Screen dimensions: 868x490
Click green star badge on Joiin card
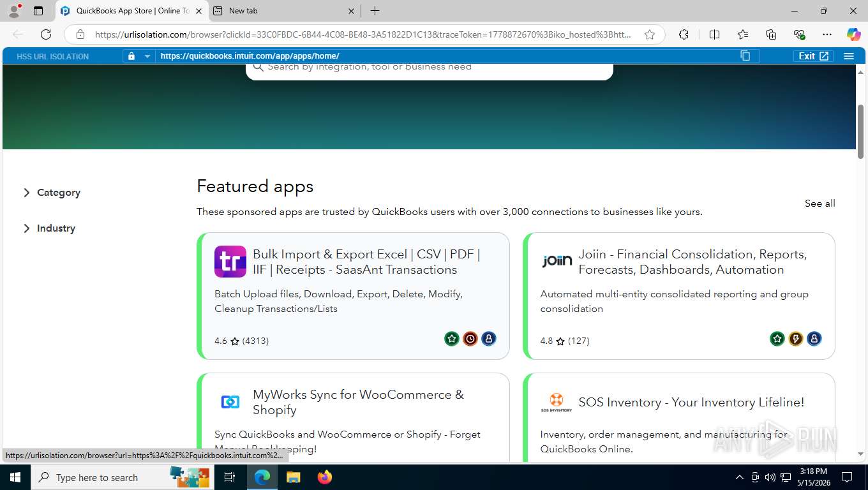pos(777,339)
